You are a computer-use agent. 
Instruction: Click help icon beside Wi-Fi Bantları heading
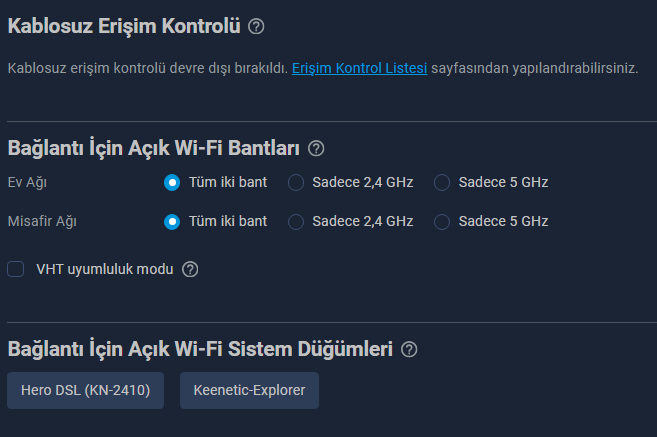click(x=316, y=149)
